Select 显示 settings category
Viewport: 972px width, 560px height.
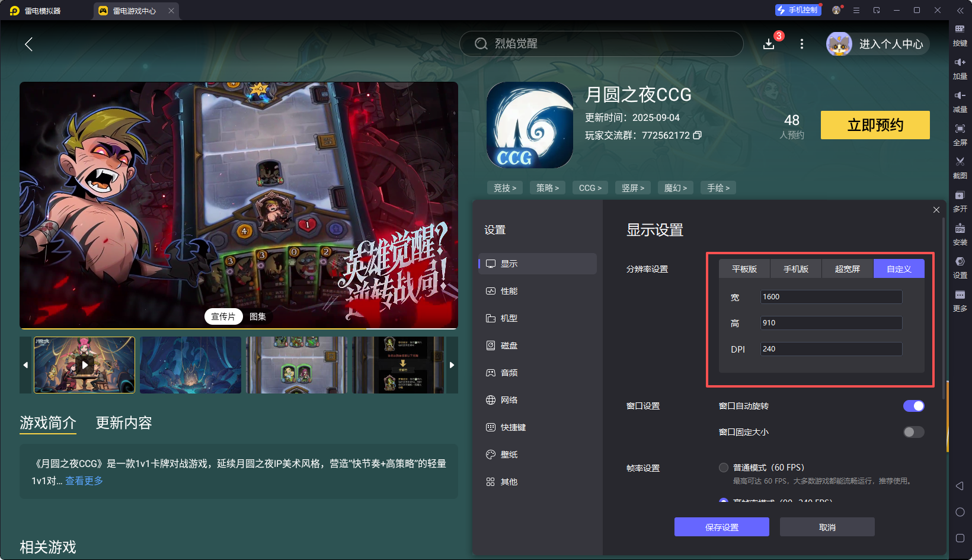(x=538, y=264)
